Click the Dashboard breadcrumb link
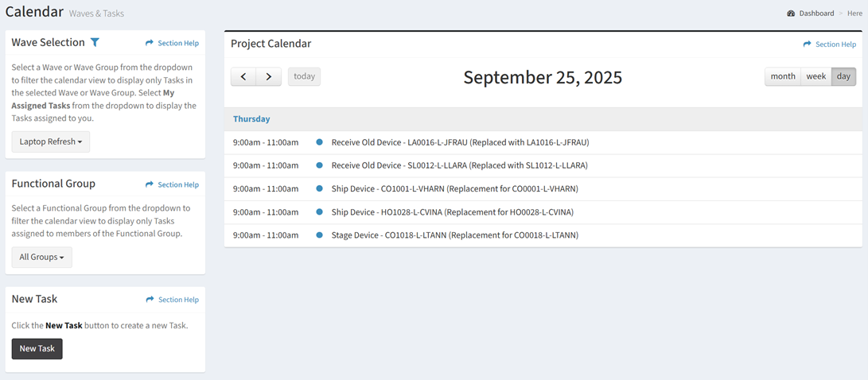The image size is (868, 380). 816,14
